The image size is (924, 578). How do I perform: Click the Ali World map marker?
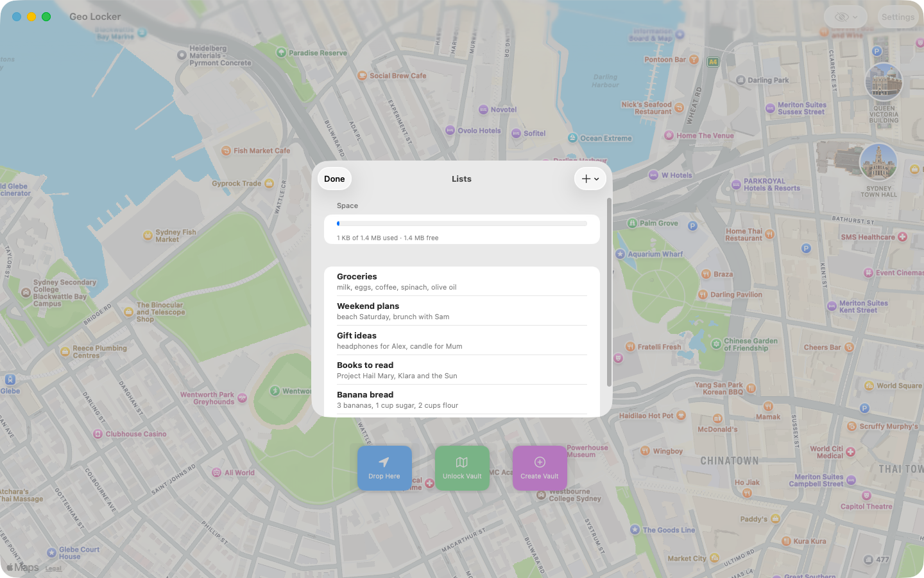pos(217,473)
